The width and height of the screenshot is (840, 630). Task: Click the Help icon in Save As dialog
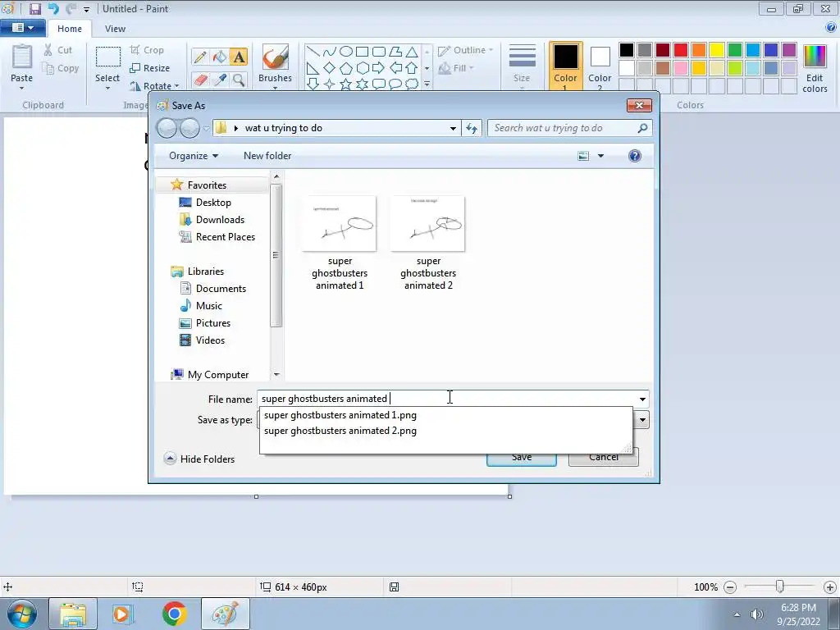click(635, 156)
